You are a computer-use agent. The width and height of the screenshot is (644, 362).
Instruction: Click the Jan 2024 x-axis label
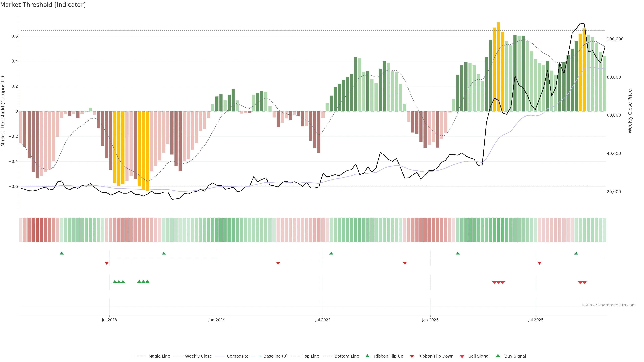pyautogui.click(x=217, y=320)
